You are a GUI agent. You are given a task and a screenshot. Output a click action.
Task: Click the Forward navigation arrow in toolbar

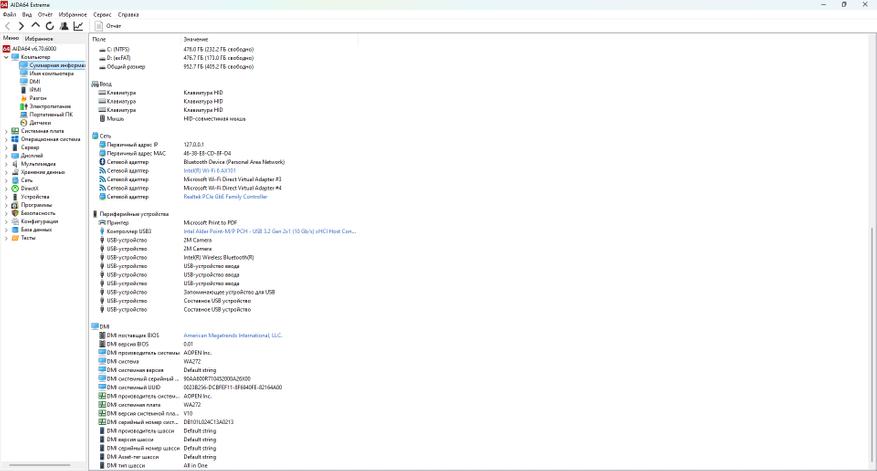pos(21,26)
